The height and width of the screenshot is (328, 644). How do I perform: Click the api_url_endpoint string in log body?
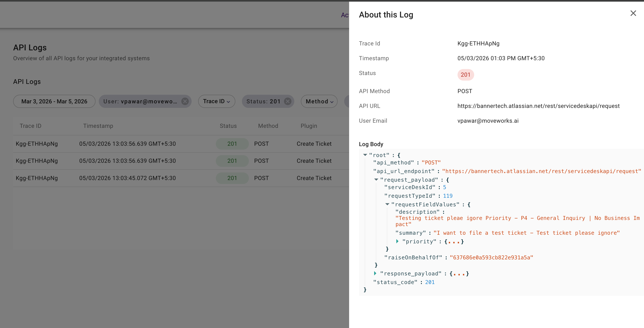coord(542,171)
